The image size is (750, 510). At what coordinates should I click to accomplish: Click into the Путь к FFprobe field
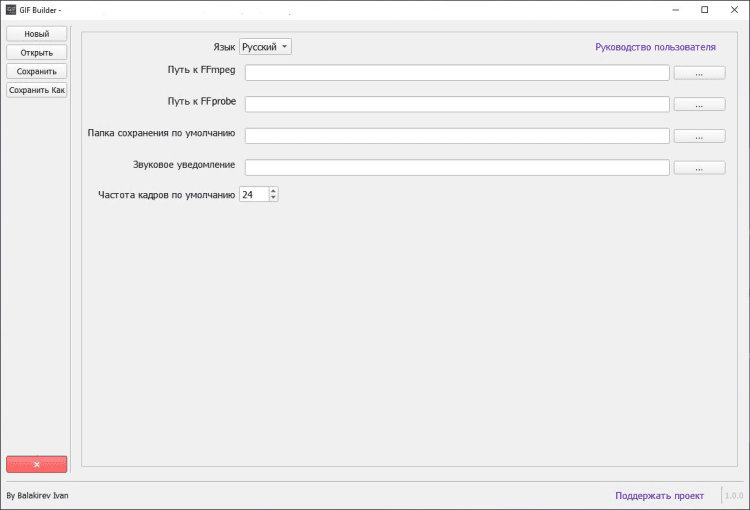click(456, 104)
